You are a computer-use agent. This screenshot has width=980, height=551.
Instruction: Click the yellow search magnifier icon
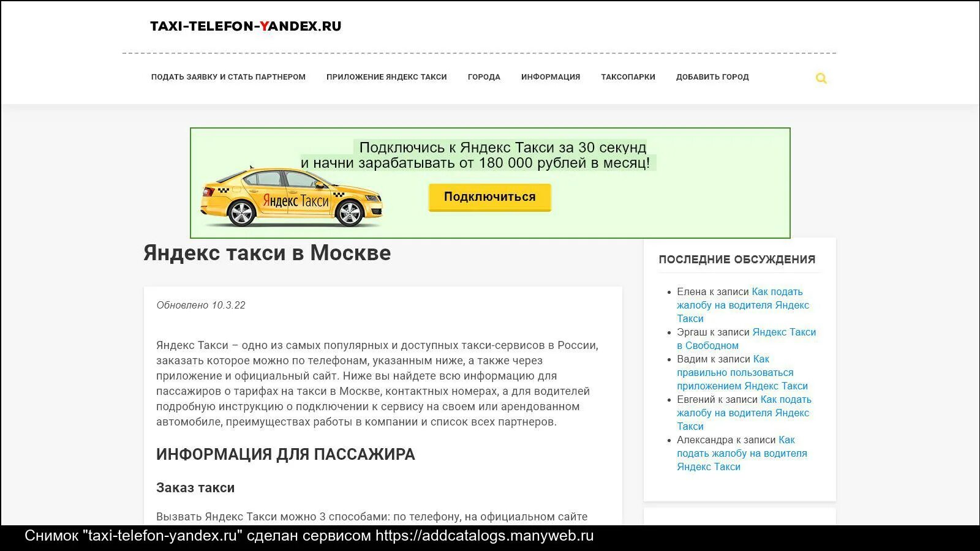[821, 78]
